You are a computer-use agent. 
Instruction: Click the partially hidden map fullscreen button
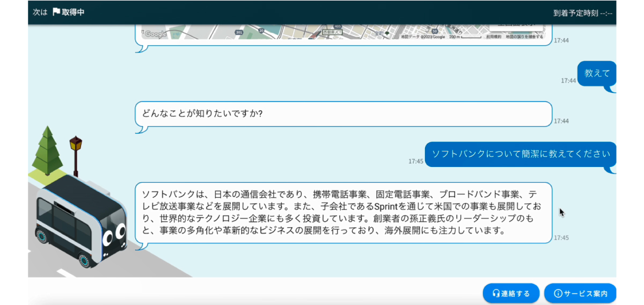[516, 26]
